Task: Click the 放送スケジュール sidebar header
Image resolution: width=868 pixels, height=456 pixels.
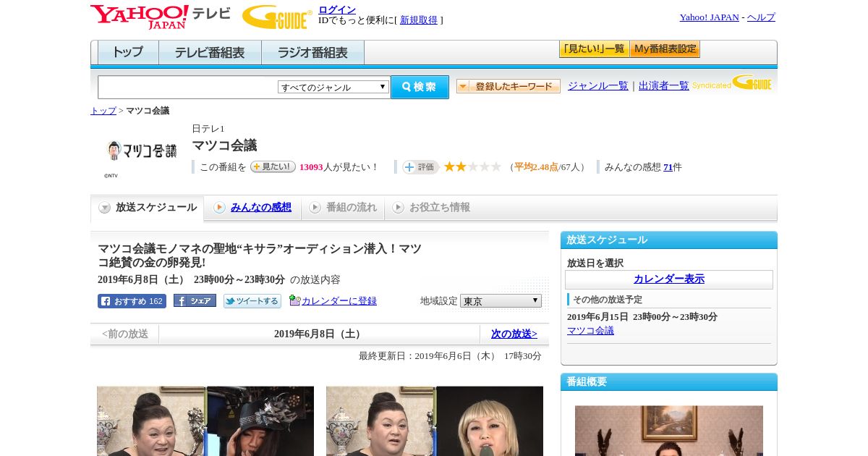Action: point(669,240)
